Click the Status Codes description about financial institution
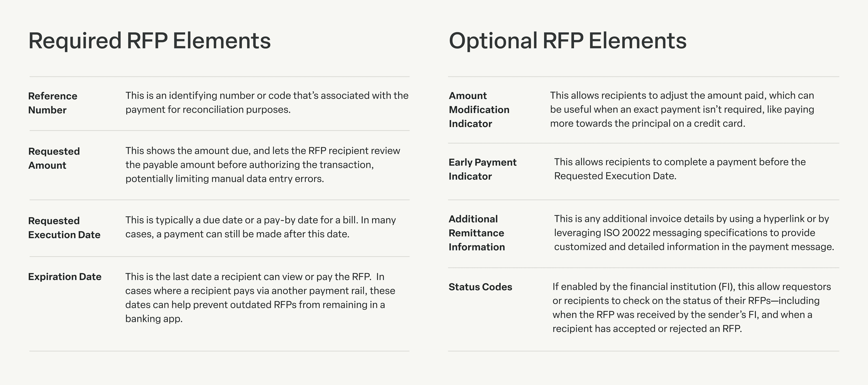Viewport: 868px width, 385px height. 691,307
